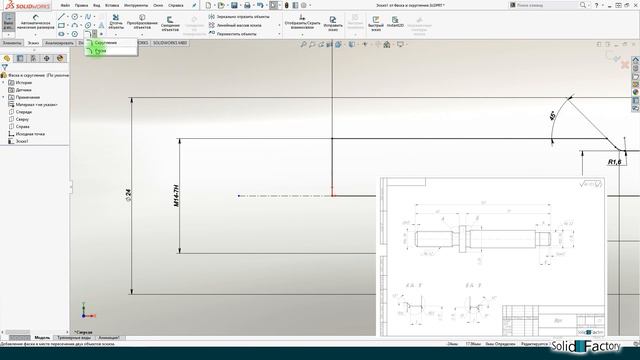Choose Trim Entities (Отсечь объекты) tool
This screenshot has width=640, height=360.
point(116,22)
